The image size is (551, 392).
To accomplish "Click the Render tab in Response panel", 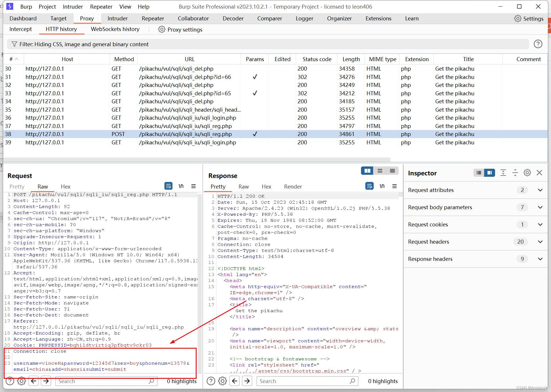I will click(293, 187).
